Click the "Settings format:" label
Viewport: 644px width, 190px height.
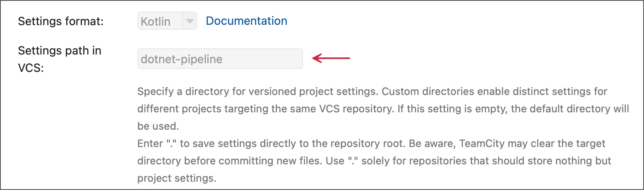(60, 21)
